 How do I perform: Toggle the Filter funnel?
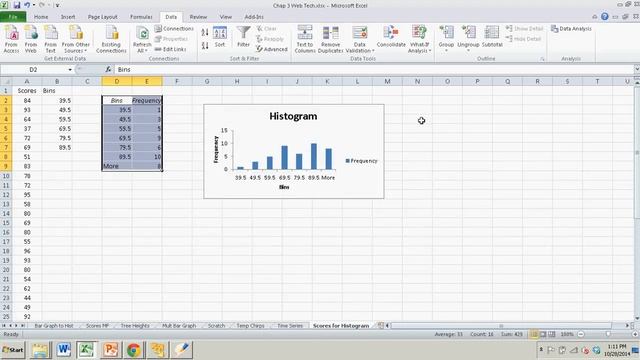coord(244,37)
